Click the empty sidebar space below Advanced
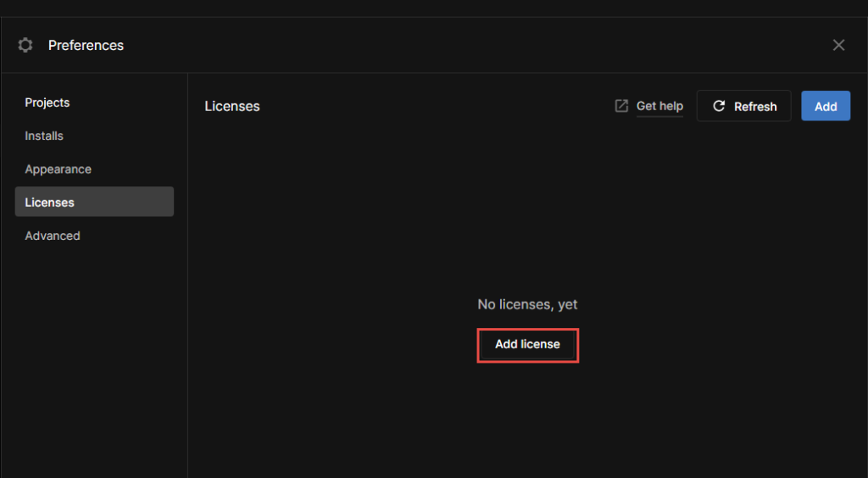The width and height of the screenshot is (868, 478). (x=93, y=356)
